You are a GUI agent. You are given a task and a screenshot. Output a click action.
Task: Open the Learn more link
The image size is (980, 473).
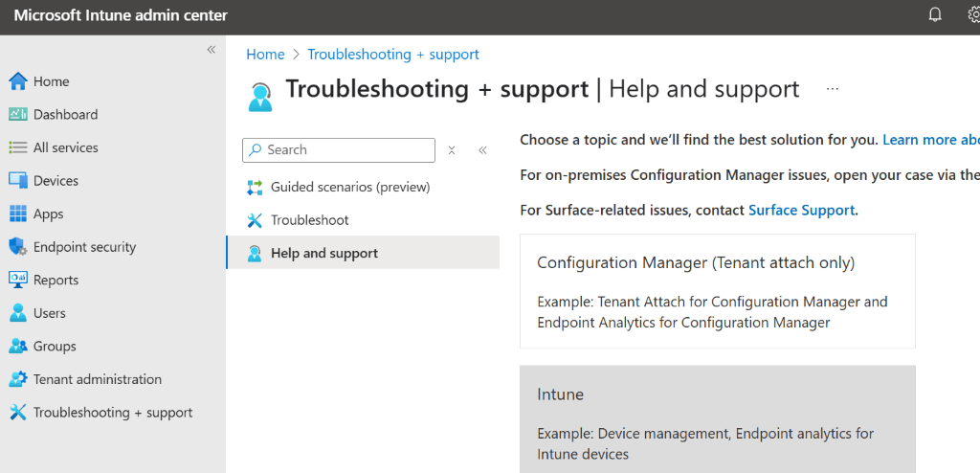pyautogui.click(x=930, y=140)
